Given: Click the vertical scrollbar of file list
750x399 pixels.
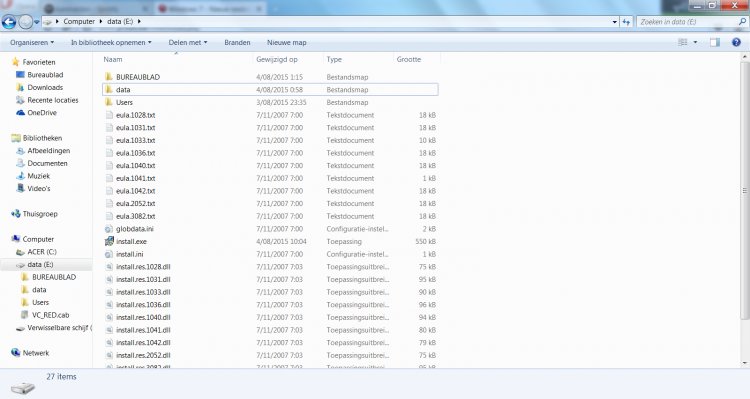Looking at the screenshot, I should tap(745, 190).
